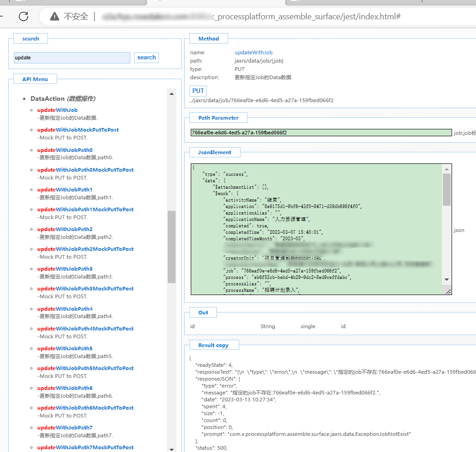Select updateWithJobPath1MockPutToPost in API menu
The height and width of the screenshot is (452, 476).
click(x=85, y=209)
